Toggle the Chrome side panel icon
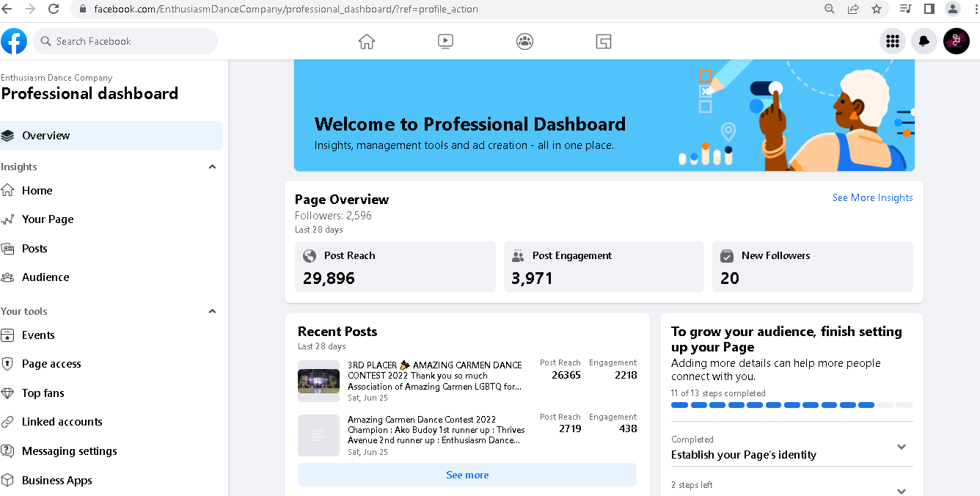Screen dimensions: 980x496 [929, 9]
